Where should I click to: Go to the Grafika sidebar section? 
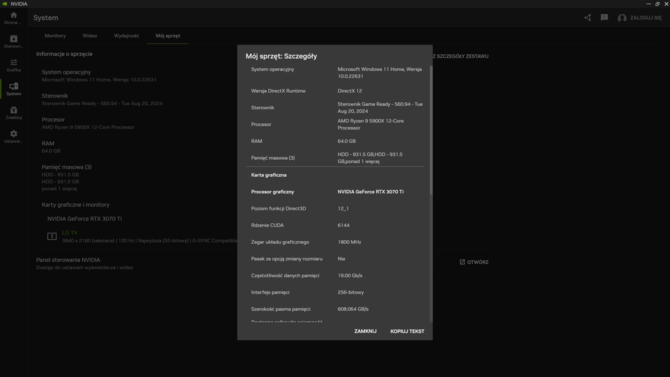click(x=13, y=65)
